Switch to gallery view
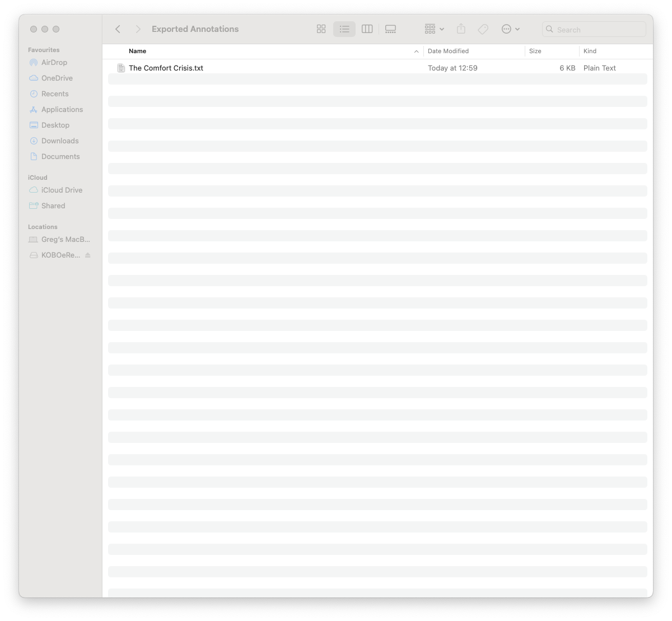The width and height of the screenshot is (672, 621). [391, 29]
